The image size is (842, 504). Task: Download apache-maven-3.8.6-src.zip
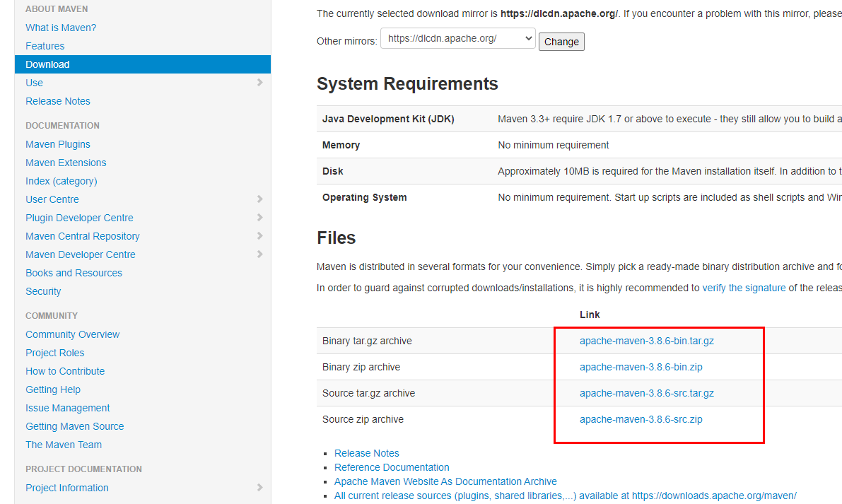click(x=641, y=420)
